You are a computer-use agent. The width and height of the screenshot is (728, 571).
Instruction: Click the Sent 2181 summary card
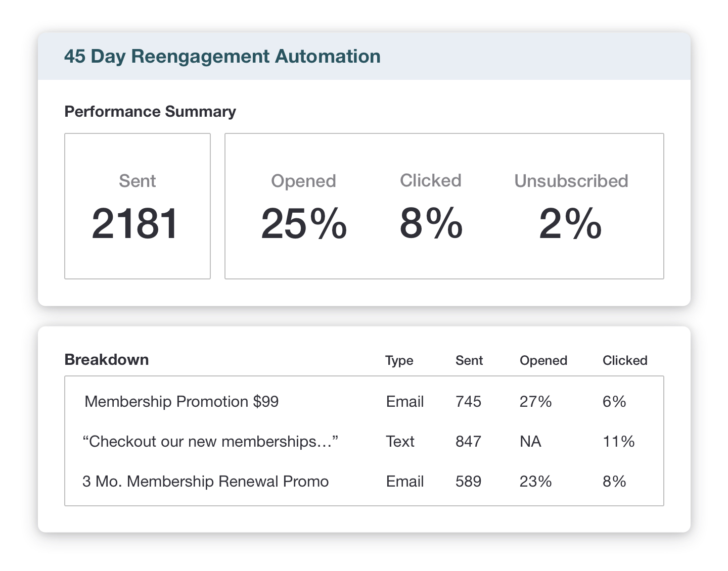coord(137,206)
